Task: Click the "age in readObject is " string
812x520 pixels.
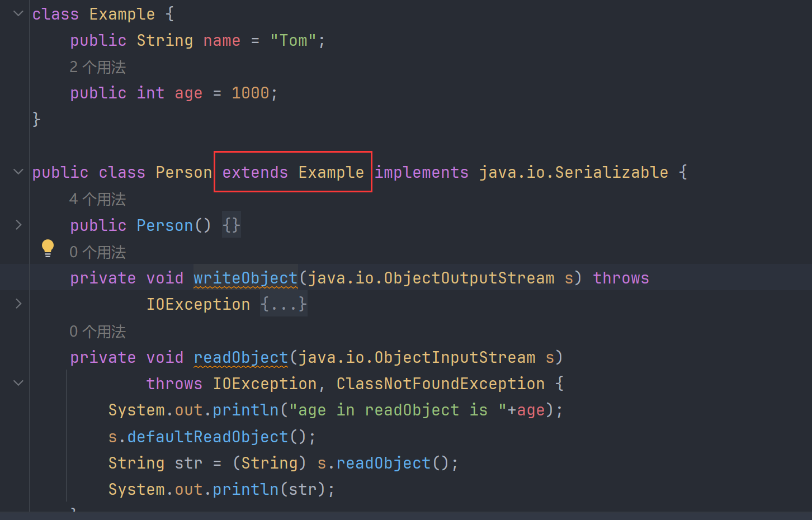Action: pyautogui.click(x=398, y=410)
